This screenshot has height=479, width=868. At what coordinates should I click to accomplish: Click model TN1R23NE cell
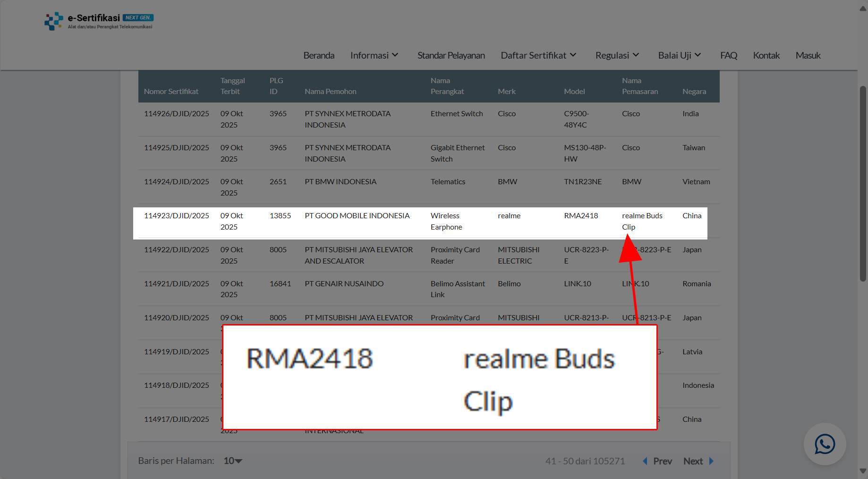pyautogui.click(x=583, y=181)
